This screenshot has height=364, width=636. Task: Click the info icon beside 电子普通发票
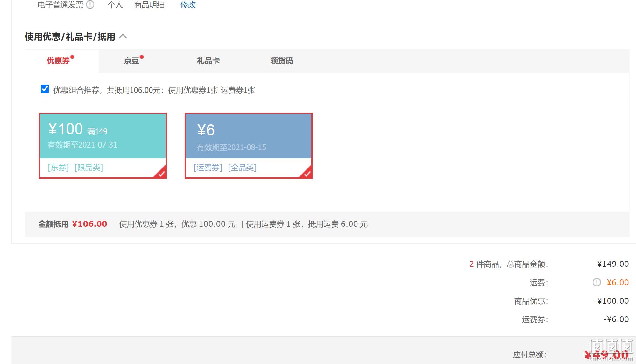click(90, 4)
